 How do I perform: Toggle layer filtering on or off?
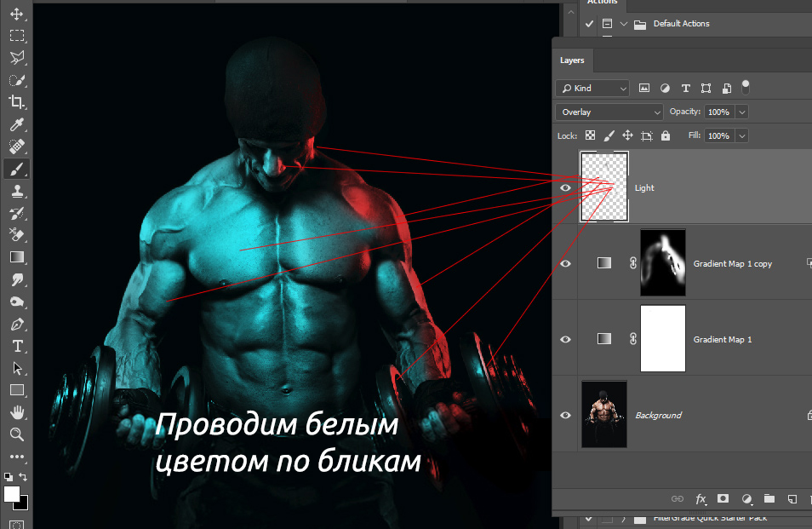pos(746,88)
